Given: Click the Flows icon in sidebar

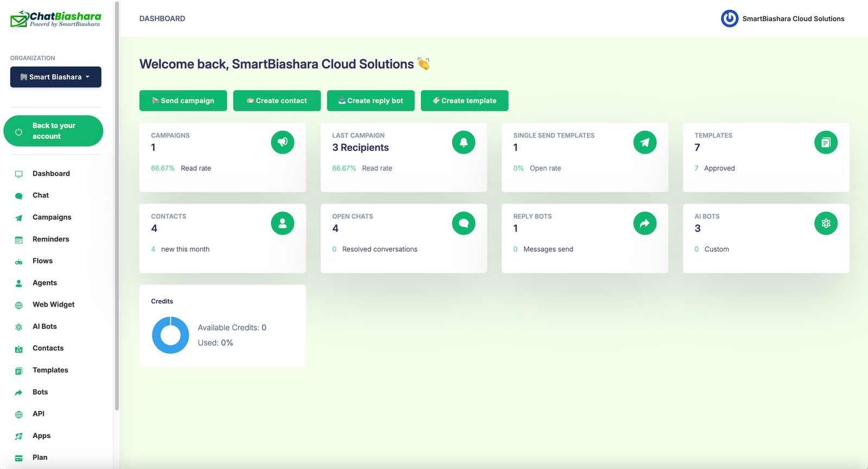Looking at the screenshot, I should point(19,262).
